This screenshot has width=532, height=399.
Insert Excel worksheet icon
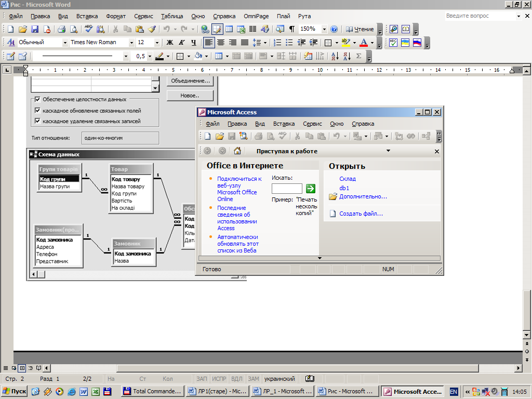pos(241,29)
